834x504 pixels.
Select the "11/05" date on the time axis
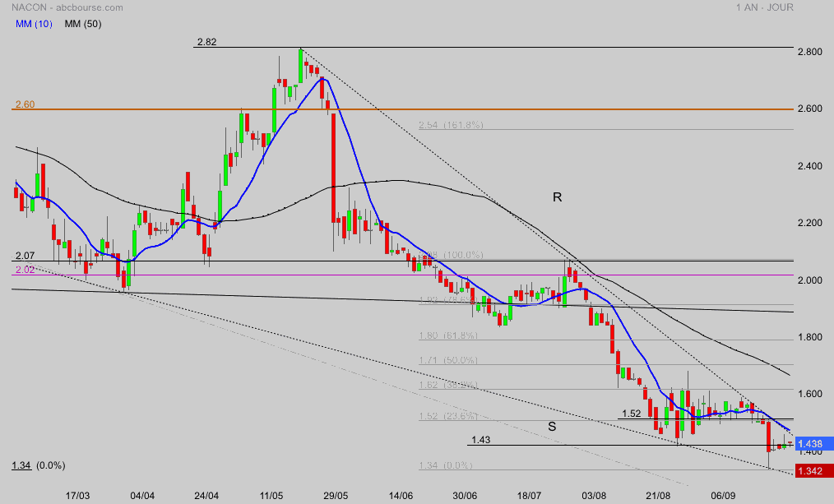[271, 496]
